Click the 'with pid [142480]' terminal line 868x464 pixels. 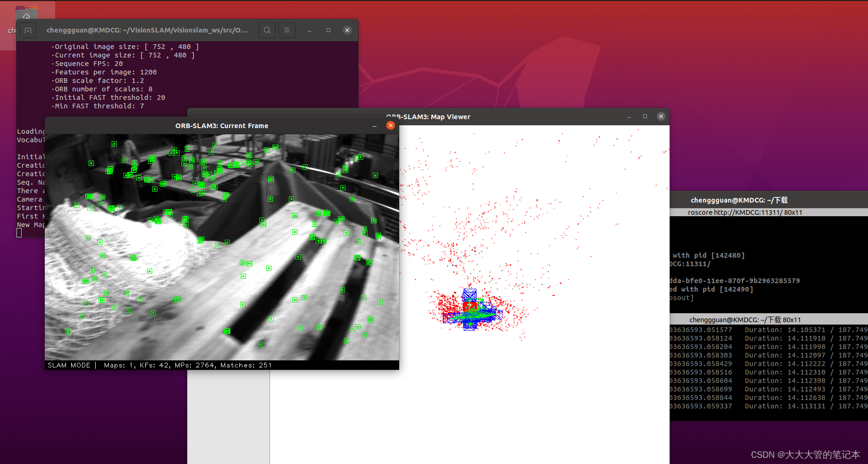tap(709, 255)
